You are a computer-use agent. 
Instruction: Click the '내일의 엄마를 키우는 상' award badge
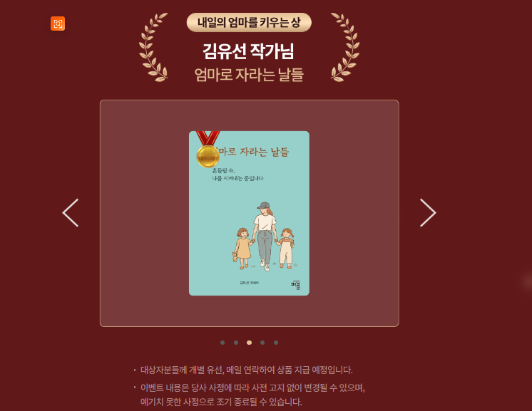(x=249, y=23)
